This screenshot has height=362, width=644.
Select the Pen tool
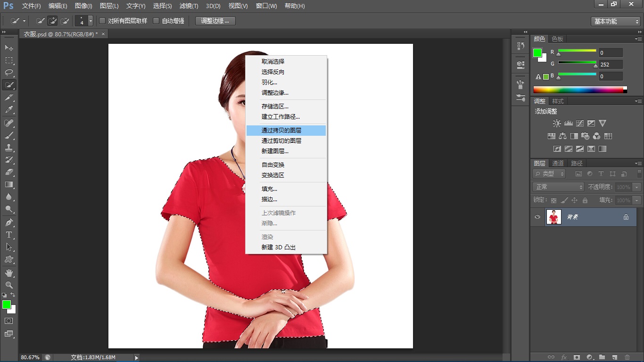tap(9, 222)
